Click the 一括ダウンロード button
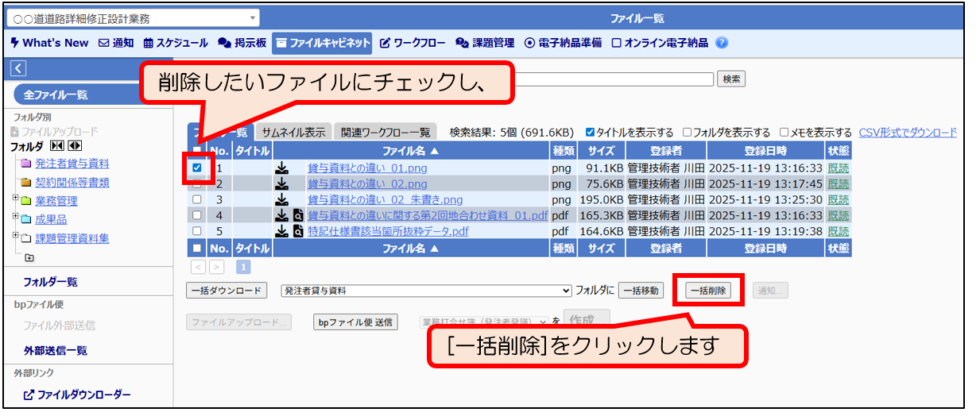The height and width of the screenshot is (416, 980). [x=227, y=291]
